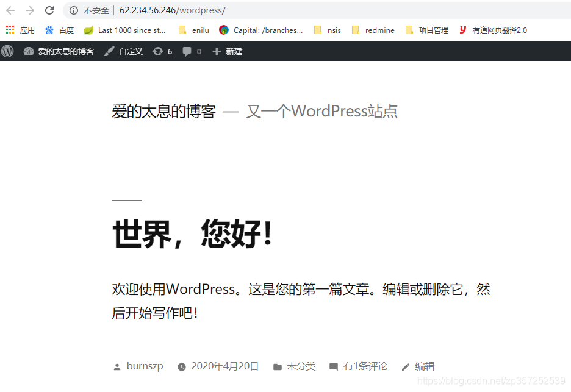Open the site info 不安全 icon
Image resolution: width=571 pixels, height=392 pixels.
point(74,10)
